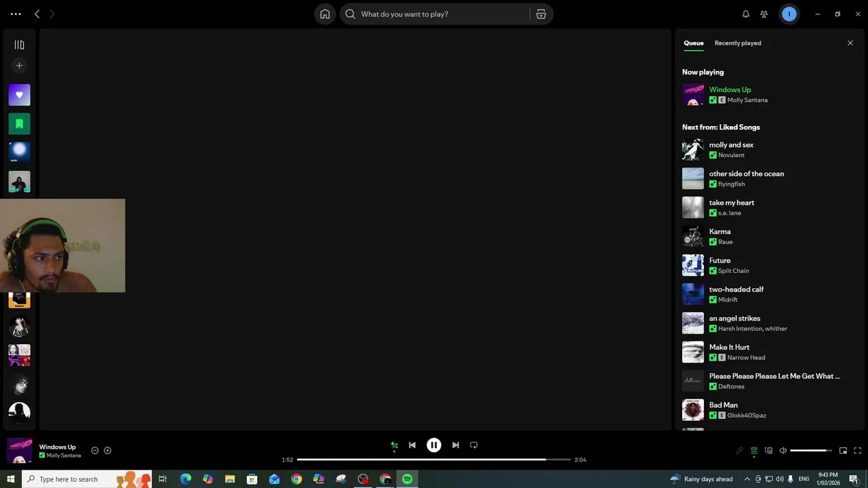Skip to previous track
The height and width of the screenshot is (488, 868).
pyautogui.click(x=412, y=445)
